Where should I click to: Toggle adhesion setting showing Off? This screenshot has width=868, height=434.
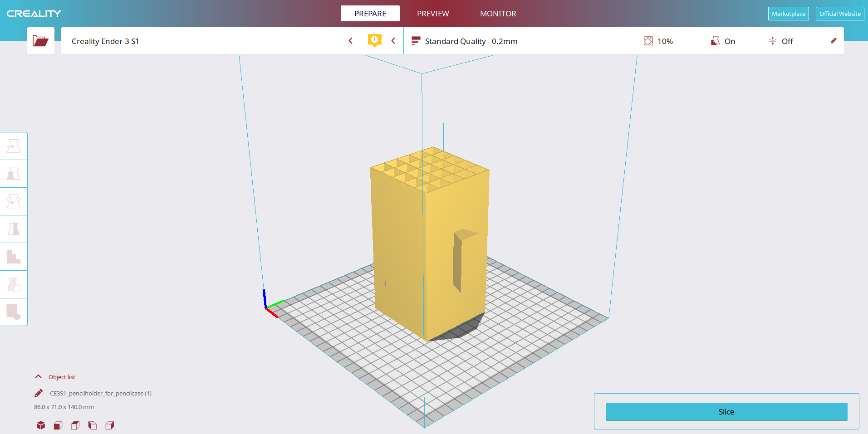780,41
